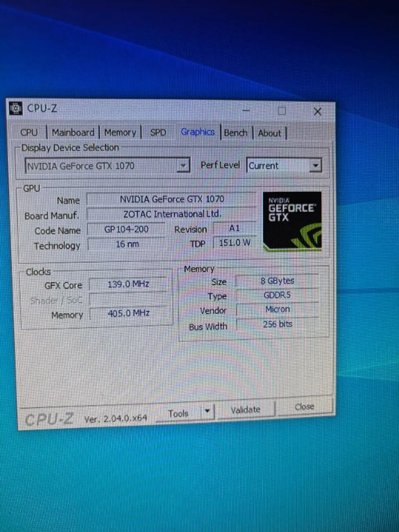
Task: Switch to the CPU tab
Action: [x=29, y=133]
